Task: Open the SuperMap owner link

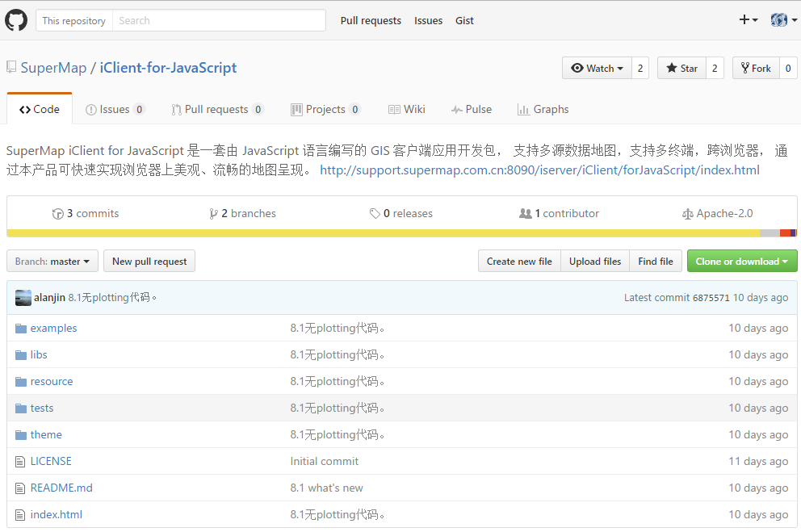Action: pyautogui.click(x=53, y=67)
